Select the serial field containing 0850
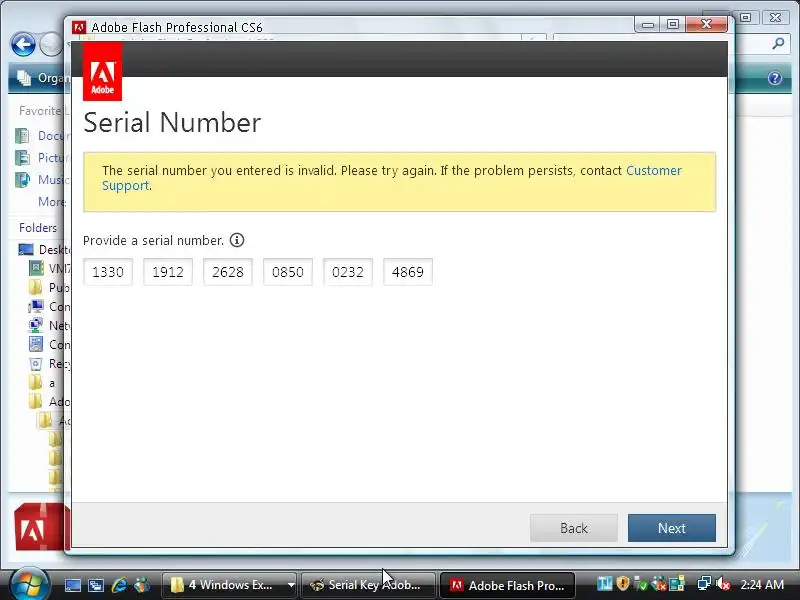Image resolution: width=800 pixels, height=600 pixels. click(x=288, y=272)
